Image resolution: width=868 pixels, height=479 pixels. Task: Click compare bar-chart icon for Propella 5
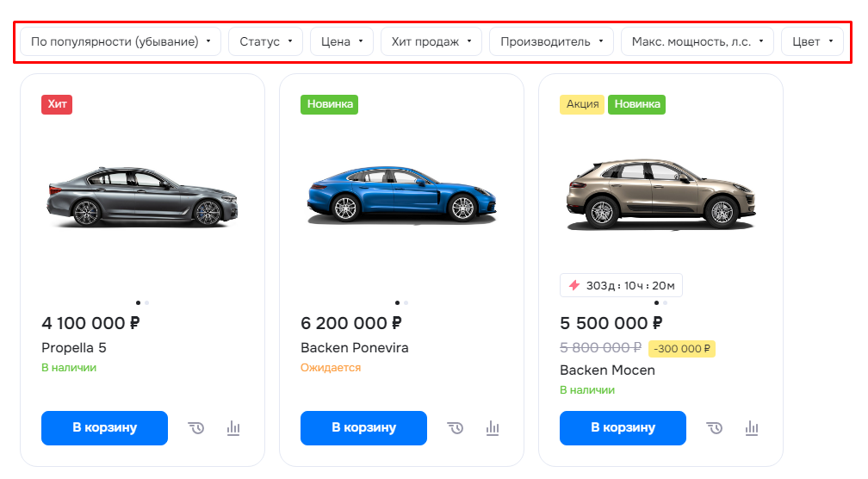click(x=233, y=428)
